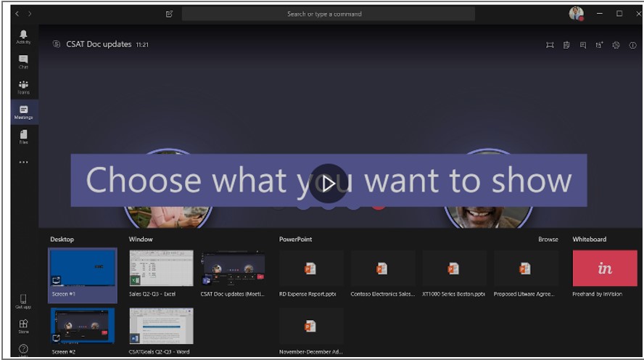Image resolution: width=644 pixels, height=360 pixels.
Task: Toggle full screen meeting view icon
Action: click(x=550, y=45)
